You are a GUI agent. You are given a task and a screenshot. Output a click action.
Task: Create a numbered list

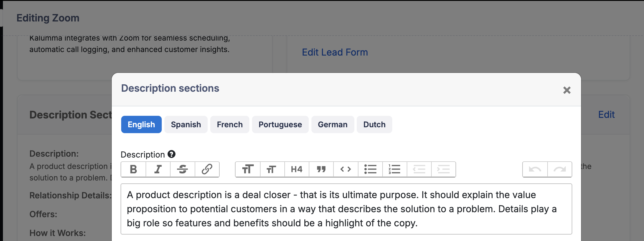(395, 169)
